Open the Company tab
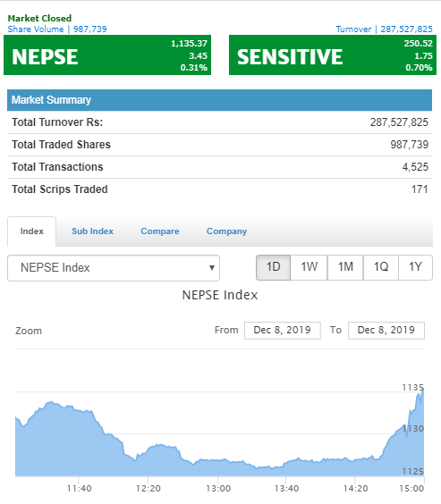The height and width of the screenshot is (504, 441). coord(227,231)
